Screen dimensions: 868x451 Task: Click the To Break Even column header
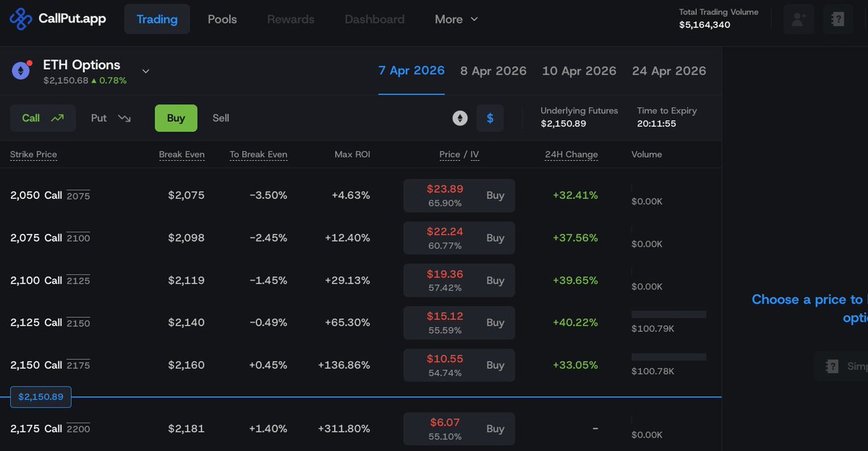click(x=258, y=154)
